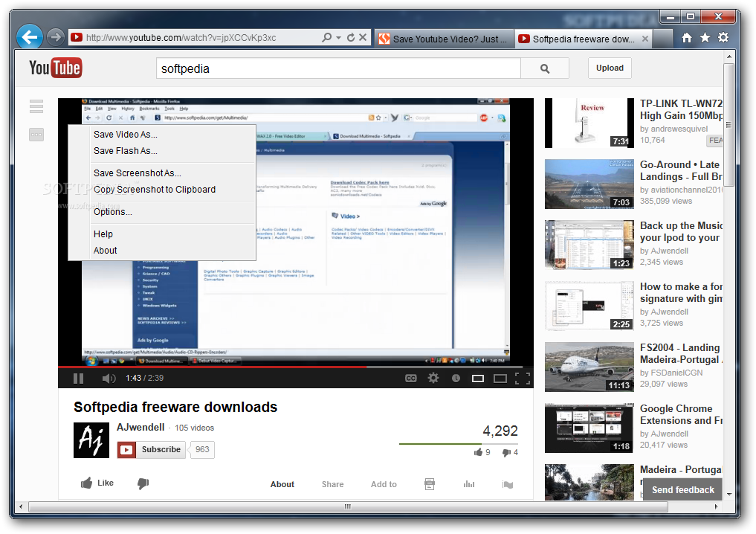Image resolution: width=756 pixels, height=534 pixels.
Task: Click the like/dislike rating bar
Action: click(x=459, y=444)
